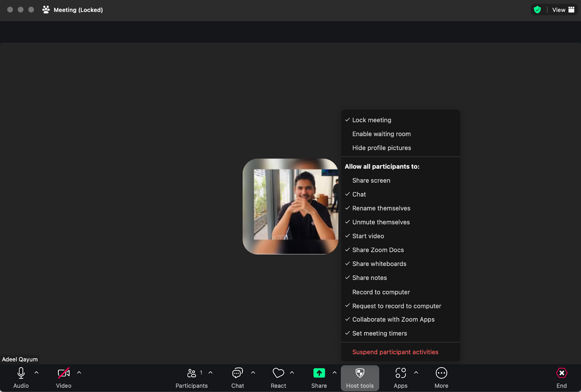This screenshot has height=392, width=581.
Task: Start video with the camera icon
Action: pos(63,373)
